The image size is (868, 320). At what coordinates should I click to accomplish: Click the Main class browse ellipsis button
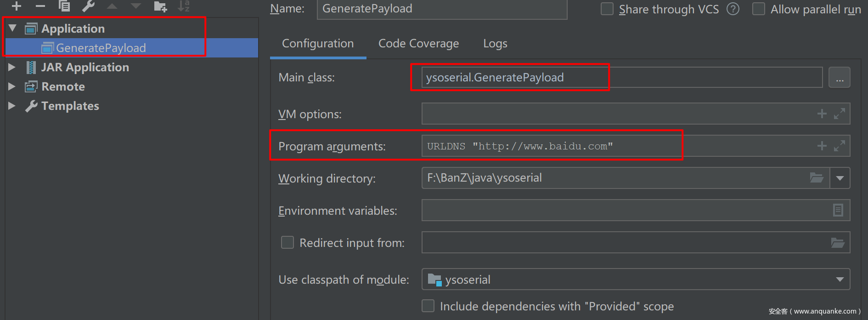click(x=839, y=78)
